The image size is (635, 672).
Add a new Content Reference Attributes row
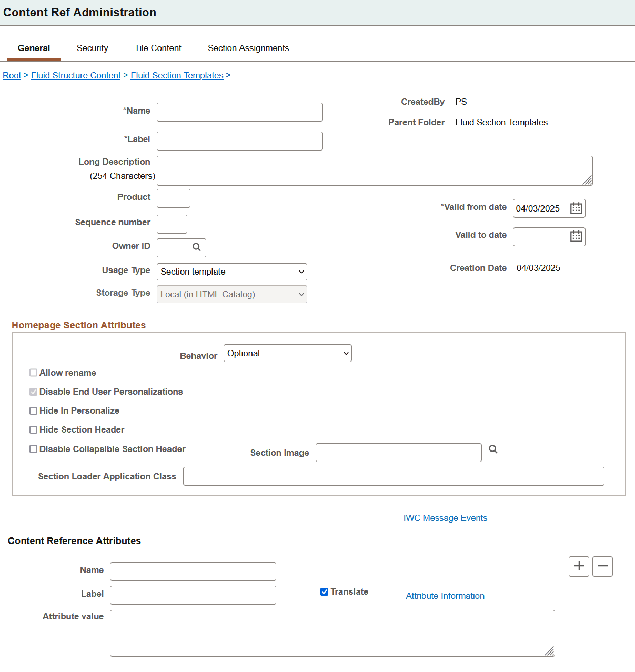point(579,566)
